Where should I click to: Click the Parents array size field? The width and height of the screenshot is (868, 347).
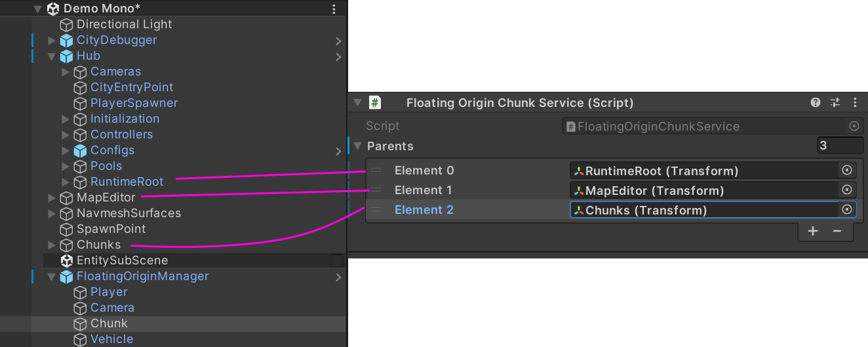tap(840, 146)
